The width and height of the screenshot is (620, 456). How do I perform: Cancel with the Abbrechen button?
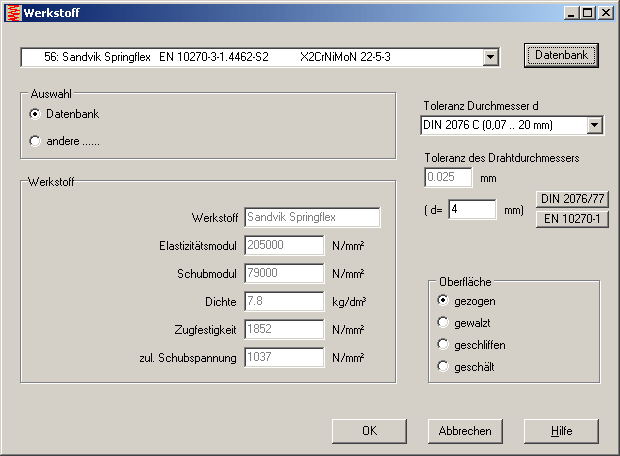point(465,431)
